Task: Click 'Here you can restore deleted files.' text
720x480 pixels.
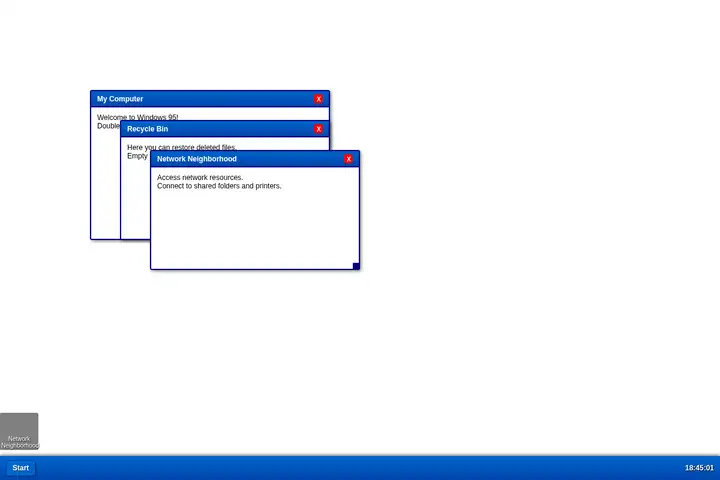Action: tap(181, 147)
